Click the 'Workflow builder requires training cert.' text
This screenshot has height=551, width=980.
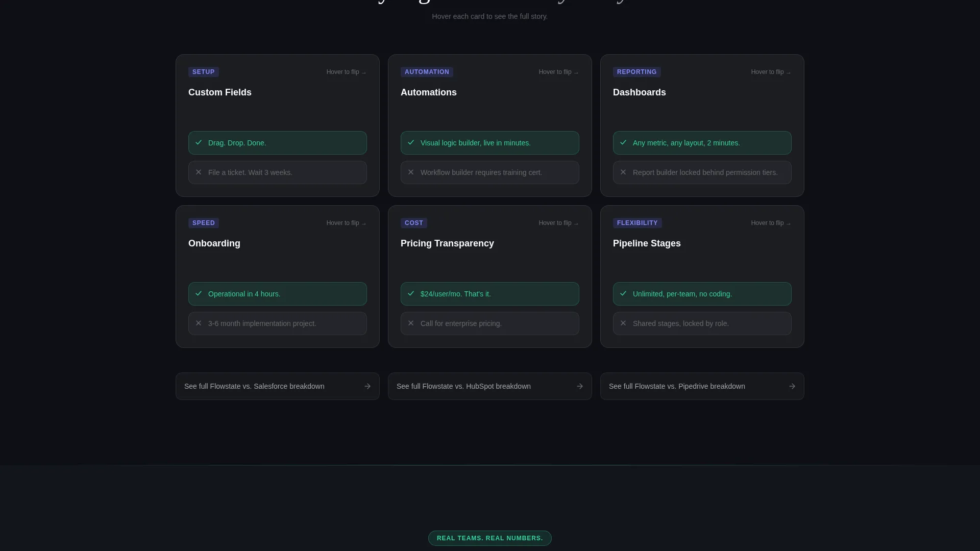pos(481,172)
